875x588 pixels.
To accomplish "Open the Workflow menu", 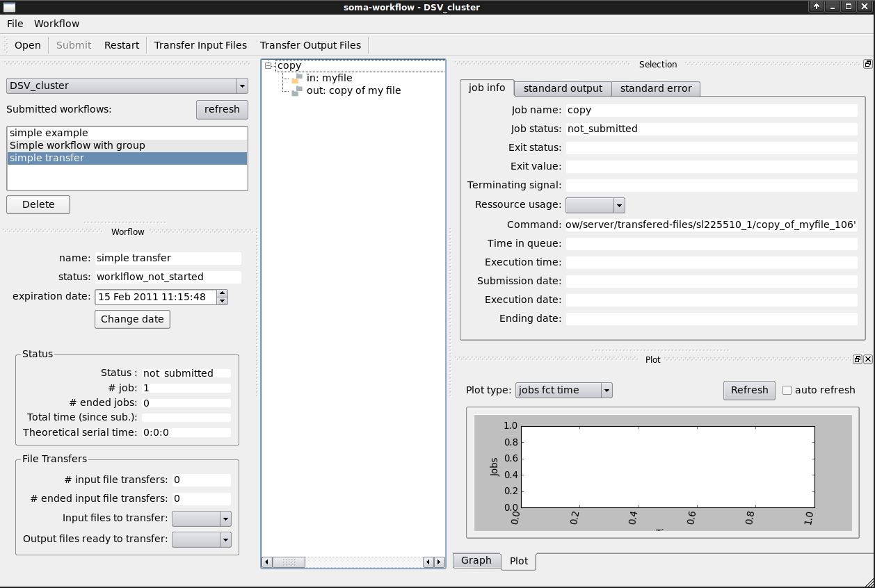I will coord(57,24).
